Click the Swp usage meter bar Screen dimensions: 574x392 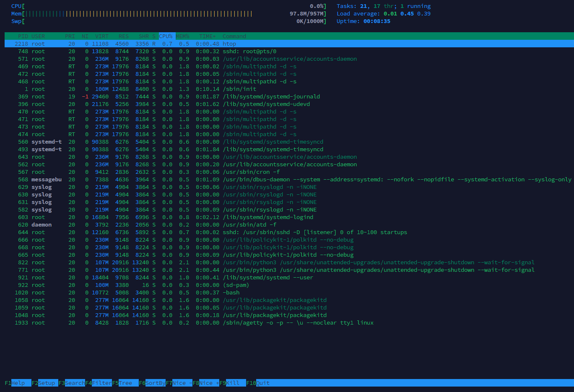tap(169, 21)
